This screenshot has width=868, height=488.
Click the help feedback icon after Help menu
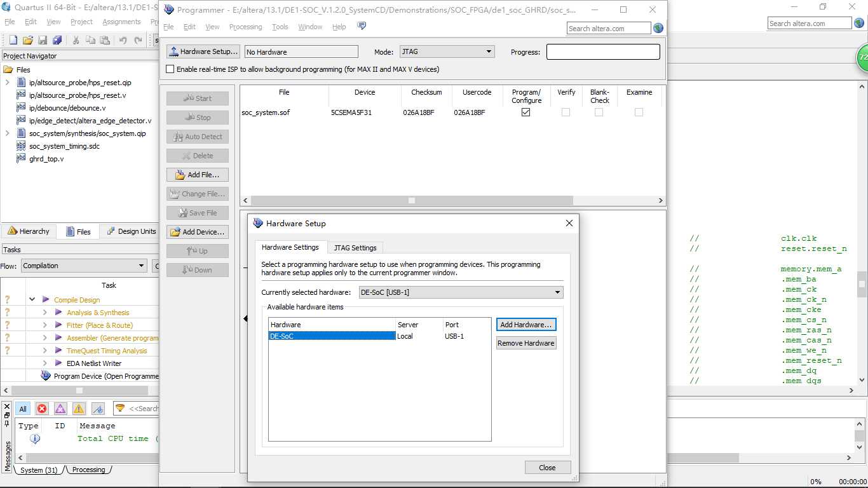click(x=362, y=26)
